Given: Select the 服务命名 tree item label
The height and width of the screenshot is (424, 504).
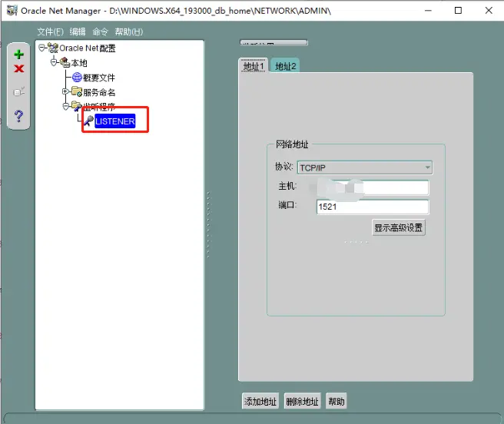Looking at the screenshot, I should [x=99, y=92].
